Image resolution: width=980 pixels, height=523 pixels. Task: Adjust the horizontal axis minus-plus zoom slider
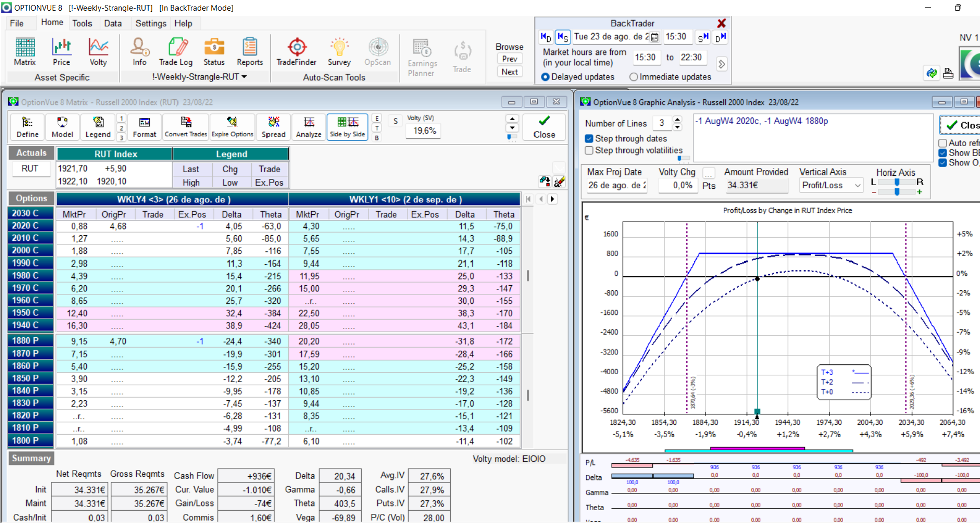coord(897,192)
